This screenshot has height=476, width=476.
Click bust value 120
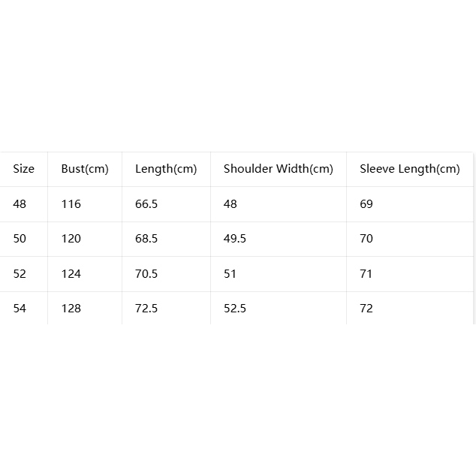point(71,239)
